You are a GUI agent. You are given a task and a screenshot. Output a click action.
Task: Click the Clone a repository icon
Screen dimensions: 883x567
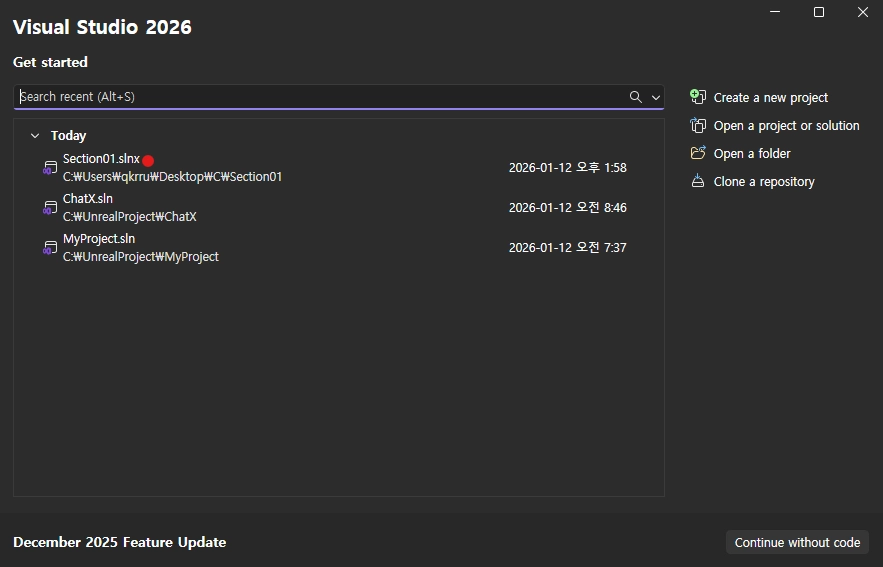[x=698, y=181]
